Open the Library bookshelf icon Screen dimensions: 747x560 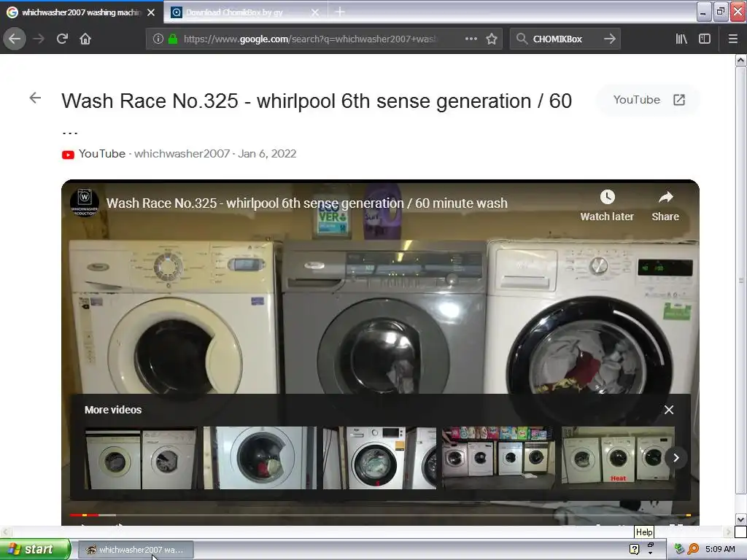(x=681, y=39)
